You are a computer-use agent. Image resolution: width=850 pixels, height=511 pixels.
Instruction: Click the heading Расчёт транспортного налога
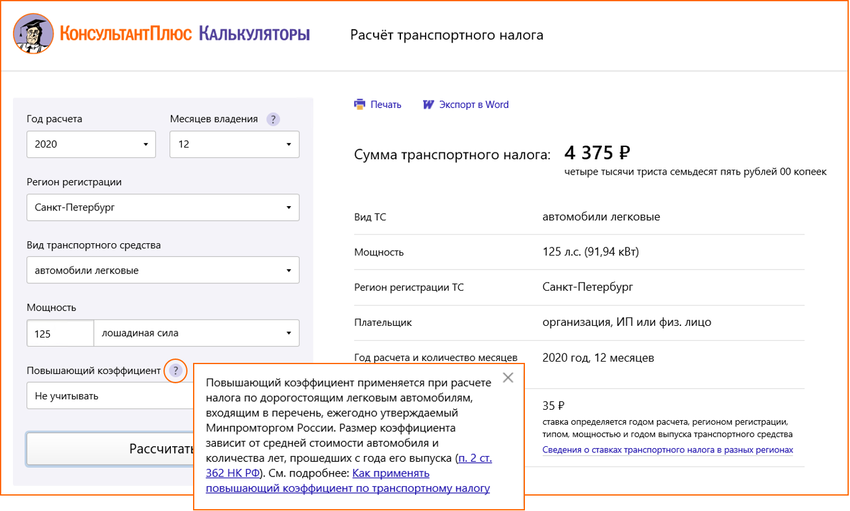coord(446,35)
